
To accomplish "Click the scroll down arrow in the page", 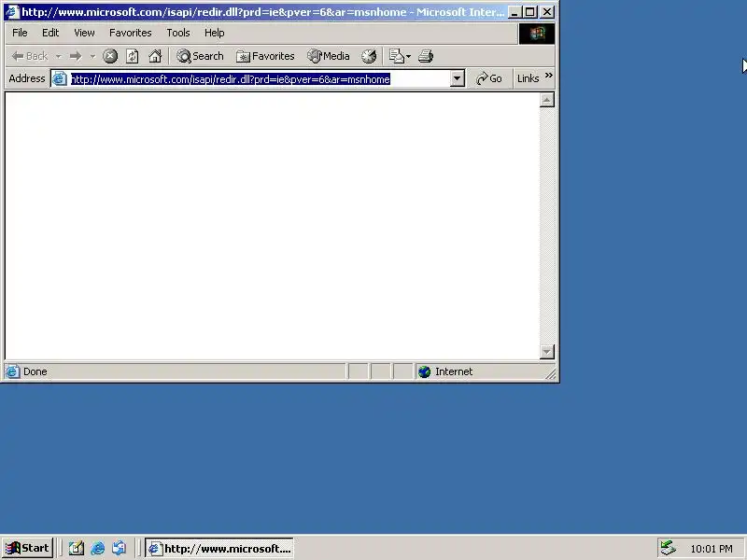I will 547,352.
